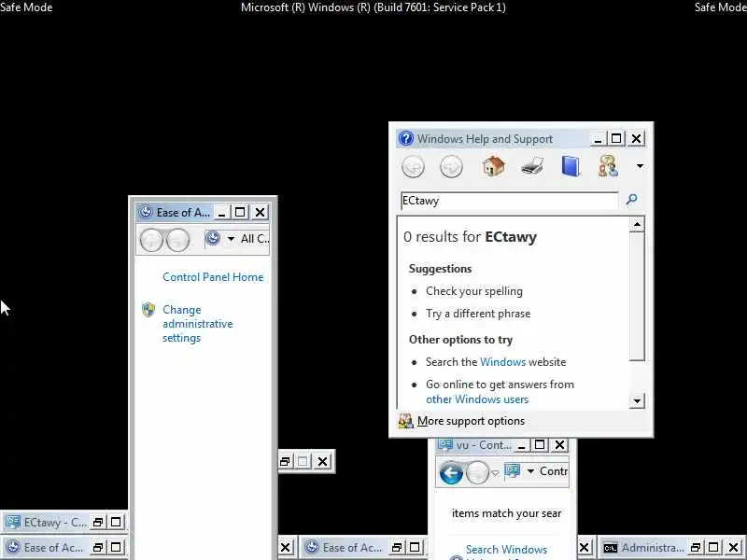Open Change administrative settings link
This screenshot has width=747, height=560.
[x=198, y=324]
